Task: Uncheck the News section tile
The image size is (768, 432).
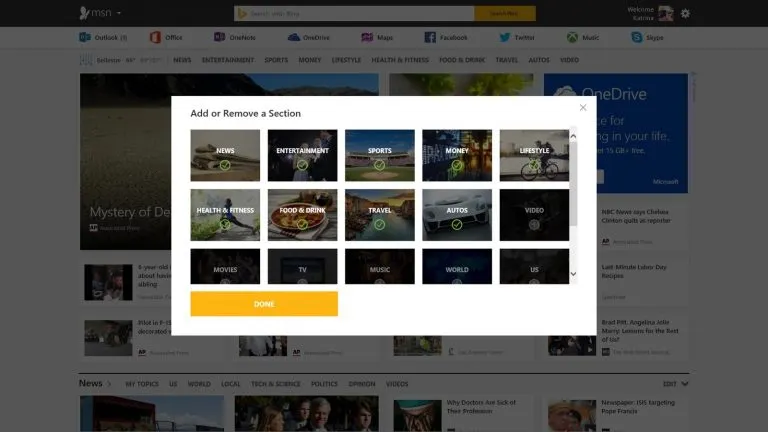Action: pyautogui.click(x=225, y=155)
